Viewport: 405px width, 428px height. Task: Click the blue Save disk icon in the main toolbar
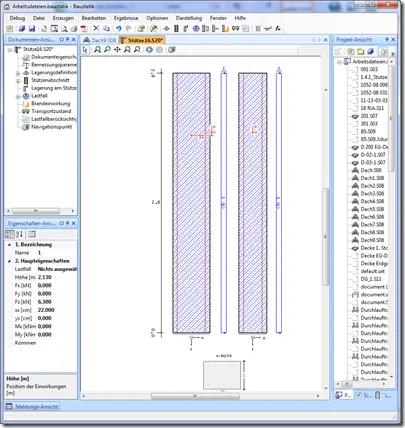pos(32,29)
